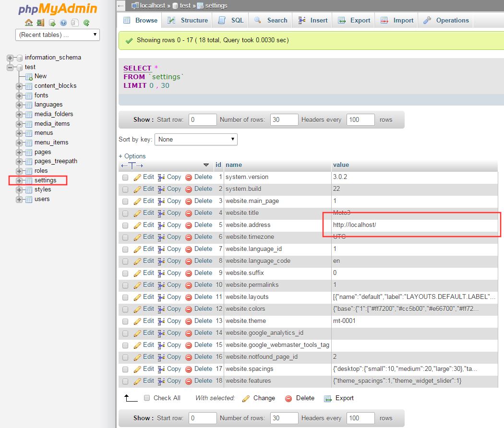Select the website.address row checkbox
The image size is (504, 428).
click(125, 225)
